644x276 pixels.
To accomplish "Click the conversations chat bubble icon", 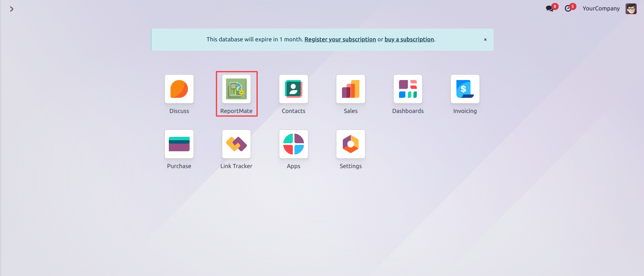I will [550, 8].
